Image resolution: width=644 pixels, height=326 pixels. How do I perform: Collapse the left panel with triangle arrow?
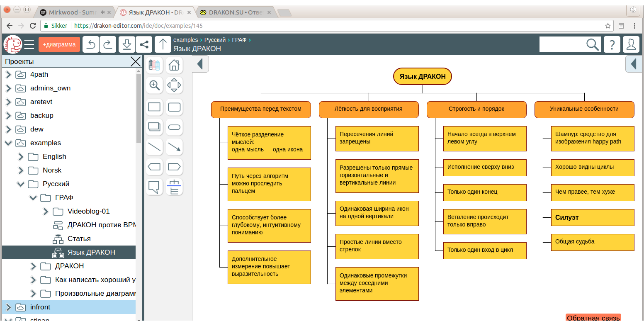click(200, 64)
